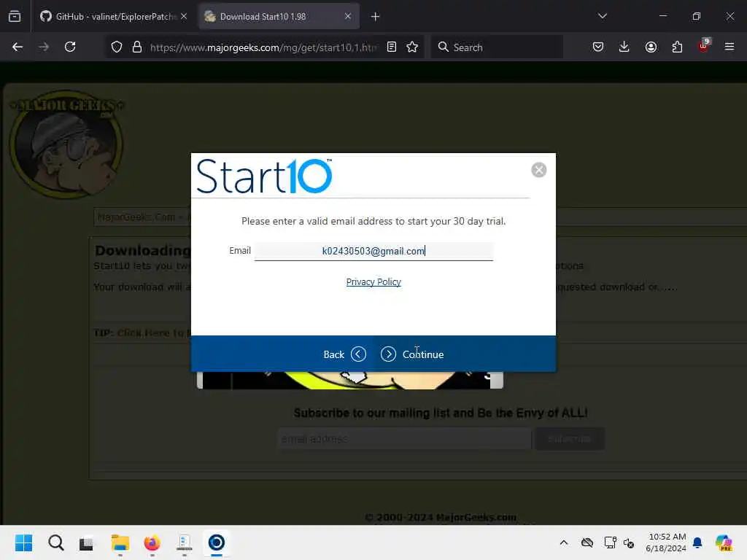
Task: Open the installer taskbar icon
Action: [184, 542]
